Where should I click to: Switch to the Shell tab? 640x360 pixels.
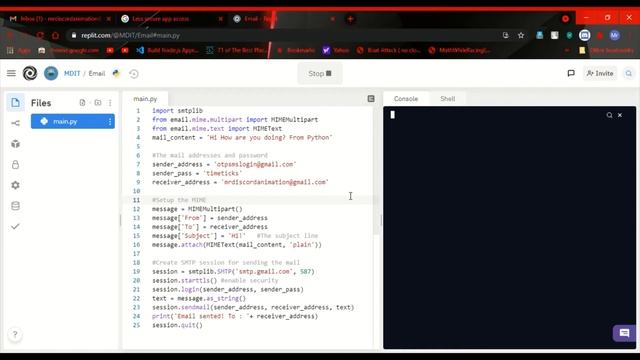click(447, 99)
